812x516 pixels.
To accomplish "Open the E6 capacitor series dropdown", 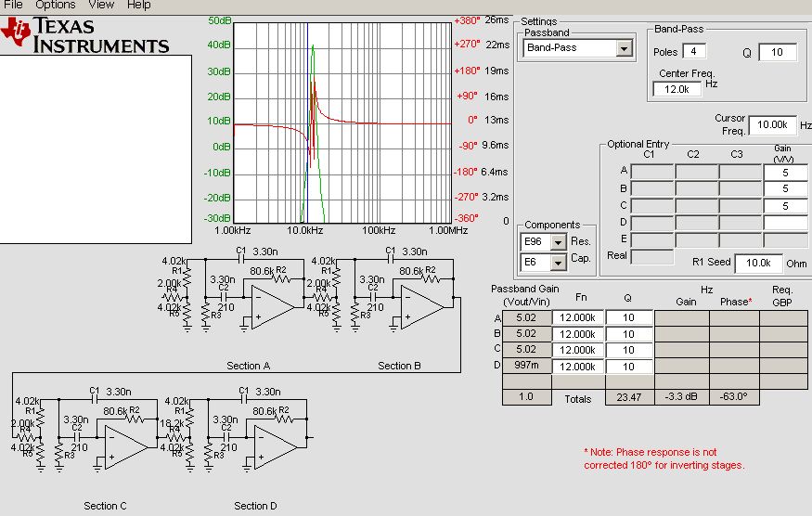I will 558,263.
